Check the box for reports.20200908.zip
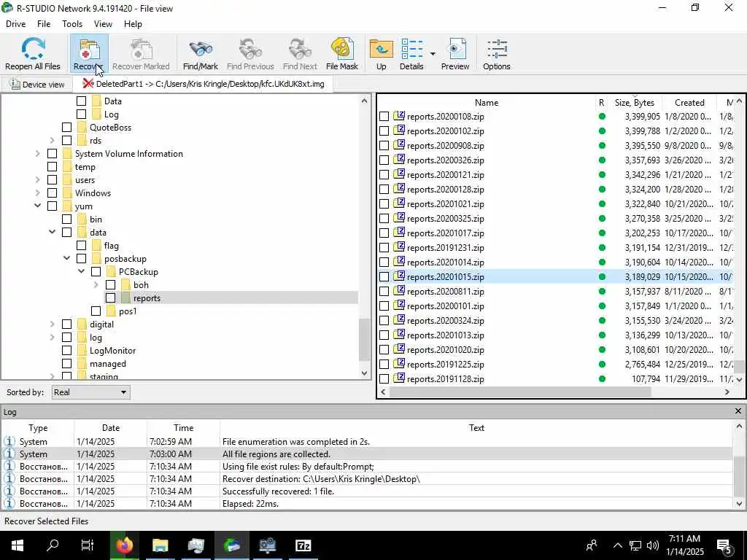Viewport: 747px width, 560px height. click(x=384, y=146)
